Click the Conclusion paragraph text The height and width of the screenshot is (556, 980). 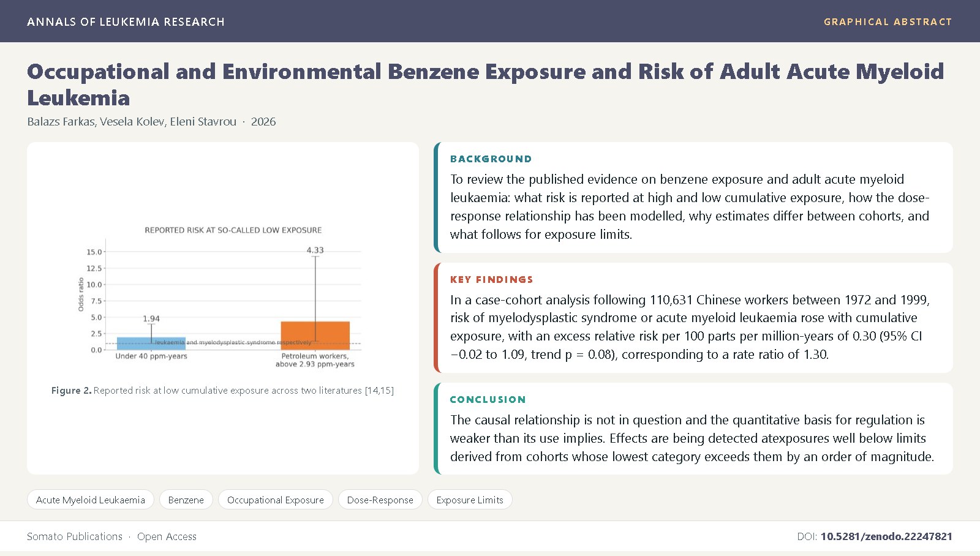[692, 438]
